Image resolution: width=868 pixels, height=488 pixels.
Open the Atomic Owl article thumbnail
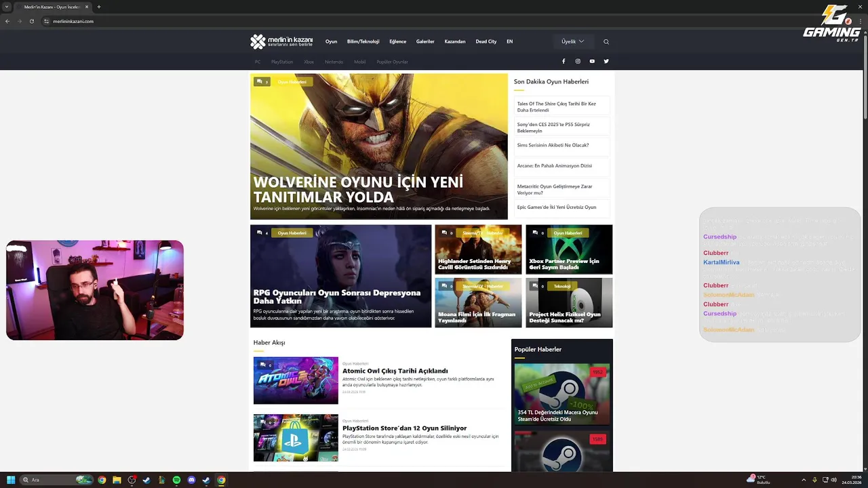pos(296,380)
